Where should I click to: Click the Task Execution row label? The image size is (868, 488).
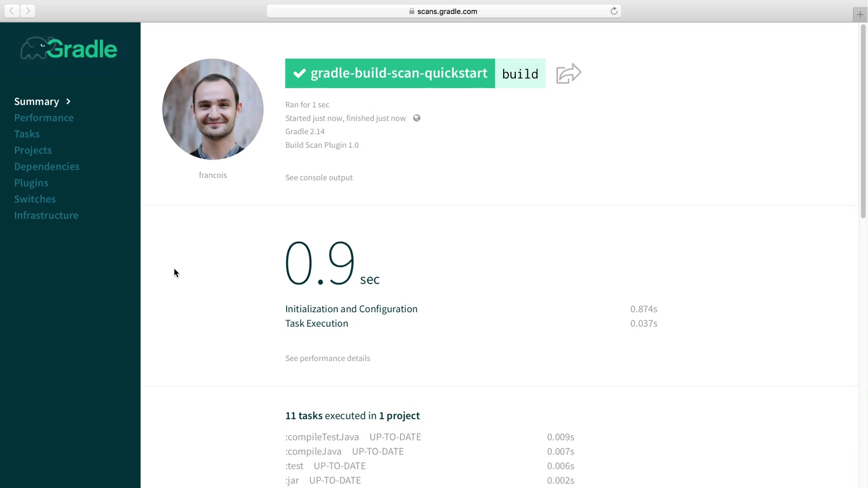click(x=316, y=324)
